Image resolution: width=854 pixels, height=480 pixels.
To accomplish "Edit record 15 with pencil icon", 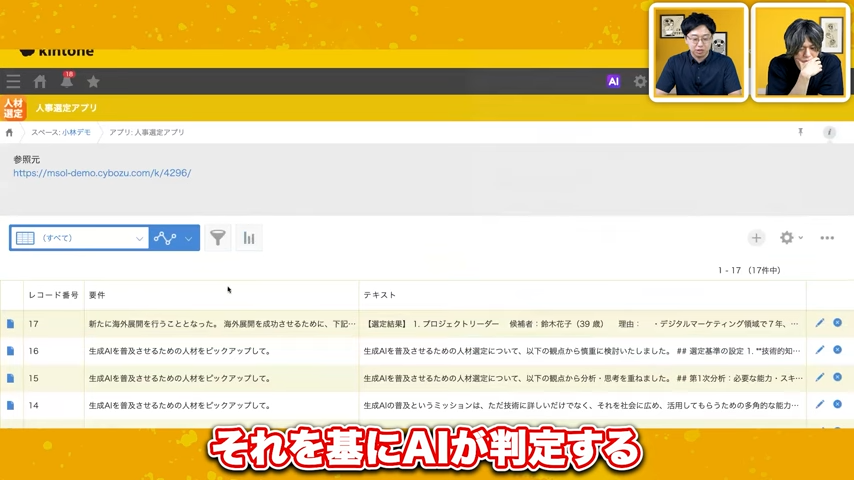I will (x=820, y=377).
